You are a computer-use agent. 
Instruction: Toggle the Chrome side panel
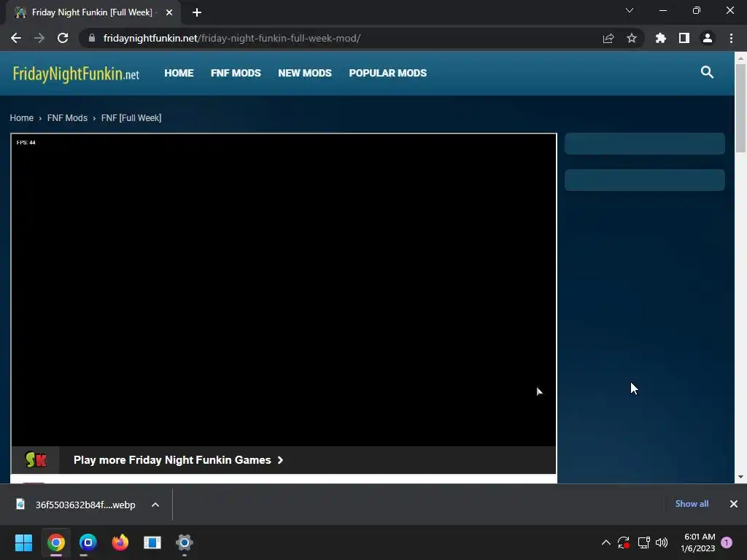pyautogui.click(x=684, y=38)
